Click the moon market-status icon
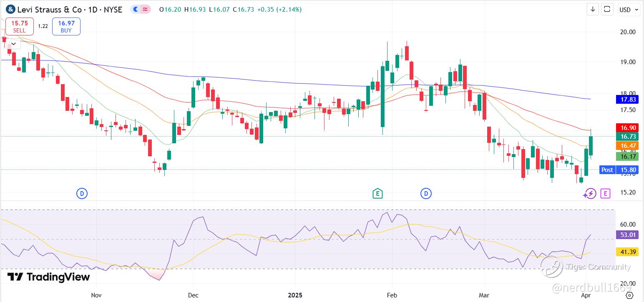Screen dimensions: 644x302 click(136, 9)
